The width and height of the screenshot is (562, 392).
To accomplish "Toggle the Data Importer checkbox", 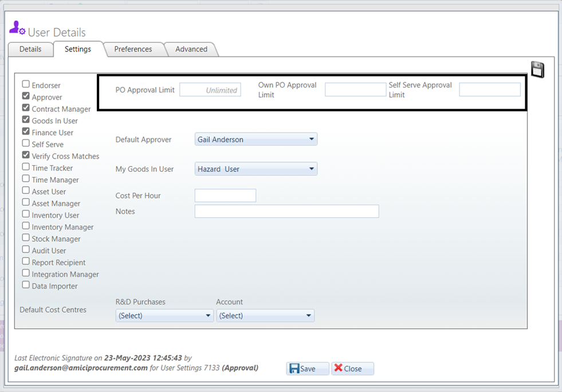I will click(25, 285).
